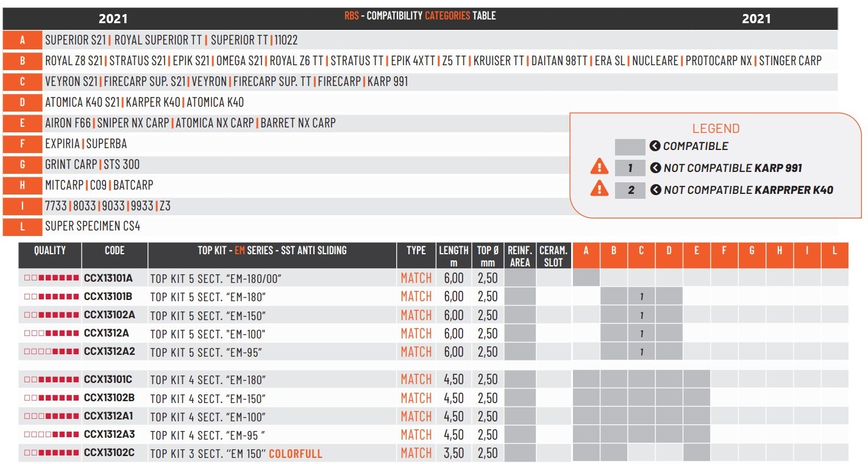Click the gray column A cell in CCX13101A row
Viewport: 868px width, 464px height.
[x=586, y=278]
